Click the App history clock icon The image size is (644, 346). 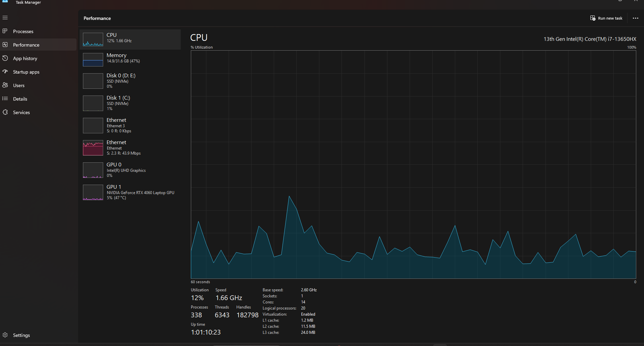click(x=5, y=58)
